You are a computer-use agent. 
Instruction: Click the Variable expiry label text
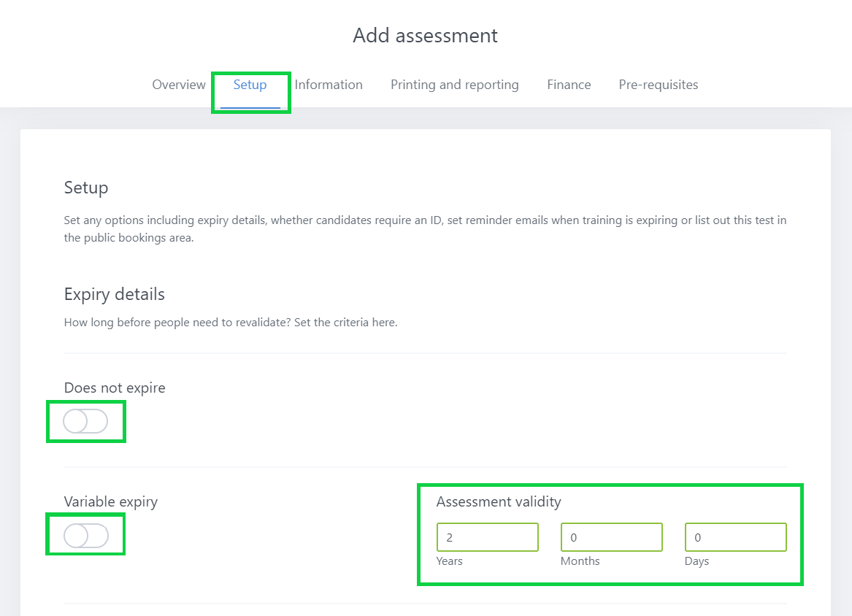click(x=110, y=501)
